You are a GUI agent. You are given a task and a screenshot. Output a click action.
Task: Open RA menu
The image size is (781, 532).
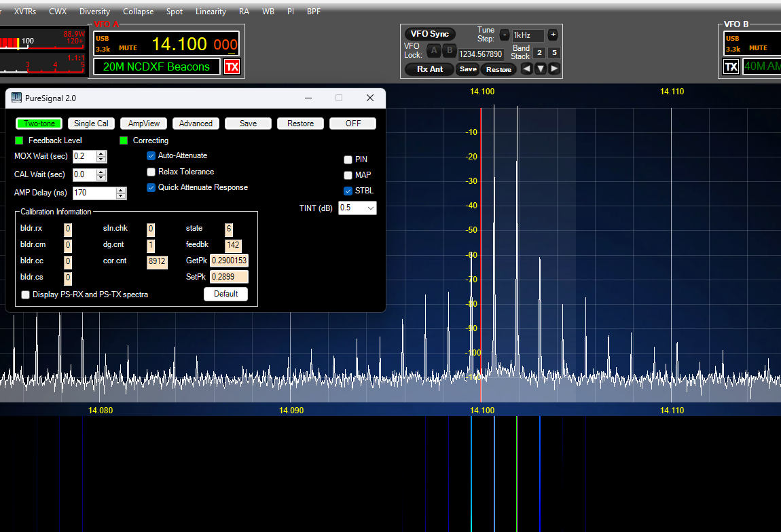tap(244, 12)
